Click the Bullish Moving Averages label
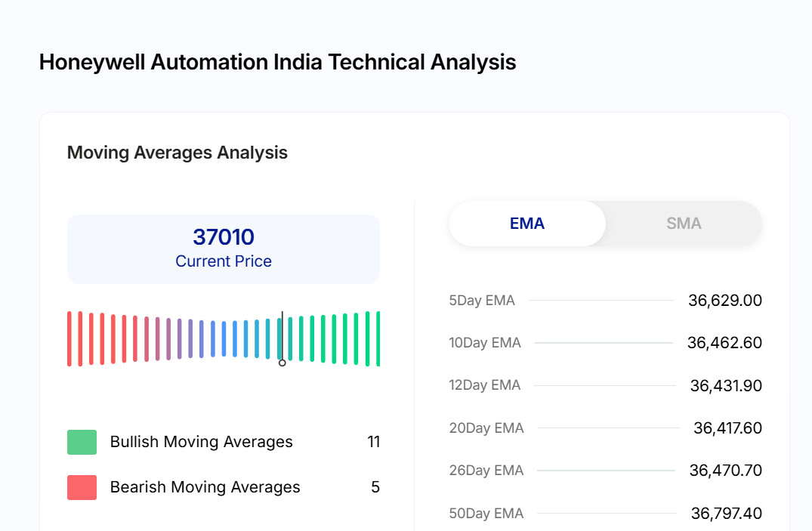This screenshot has height=531, width=812. [x=201, y=442]
